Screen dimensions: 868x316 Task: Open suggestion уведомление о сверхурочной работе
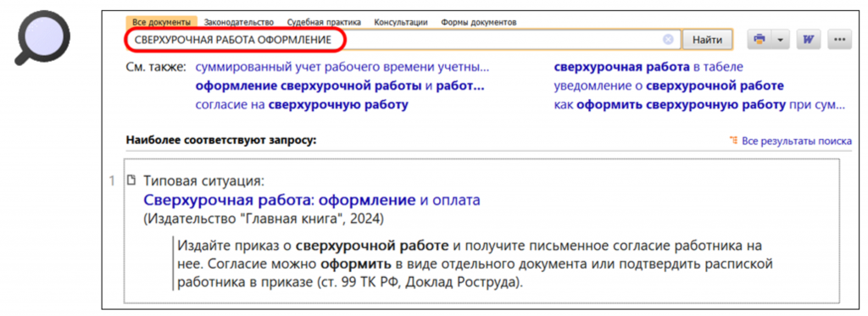click(x=670, y=86)
